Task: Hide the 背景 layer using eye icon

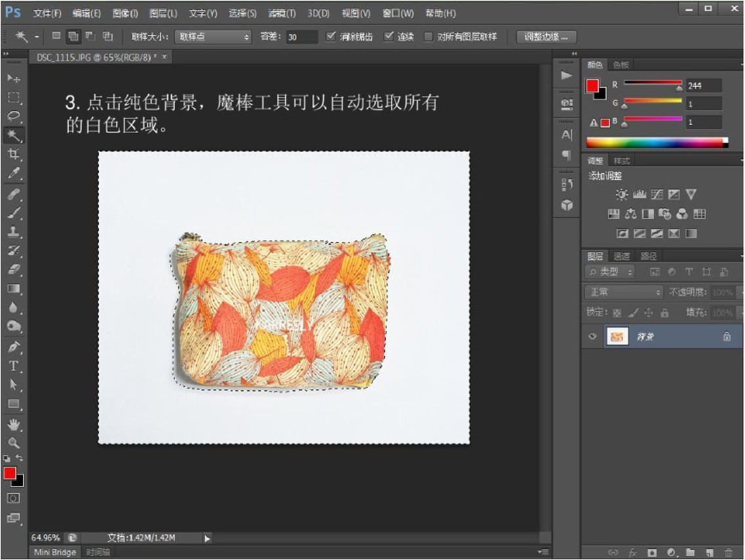Action: coord(593,336)
